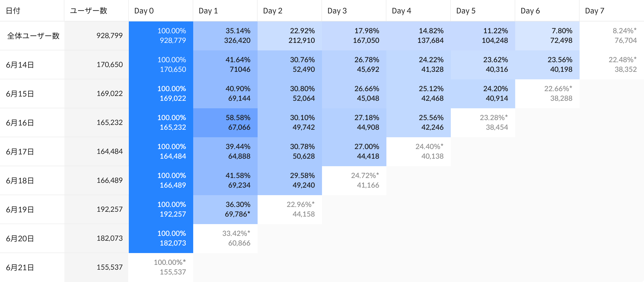
Task: Click the 100.00% 192,257 Day 0 cell
Action: coord(161,209)
